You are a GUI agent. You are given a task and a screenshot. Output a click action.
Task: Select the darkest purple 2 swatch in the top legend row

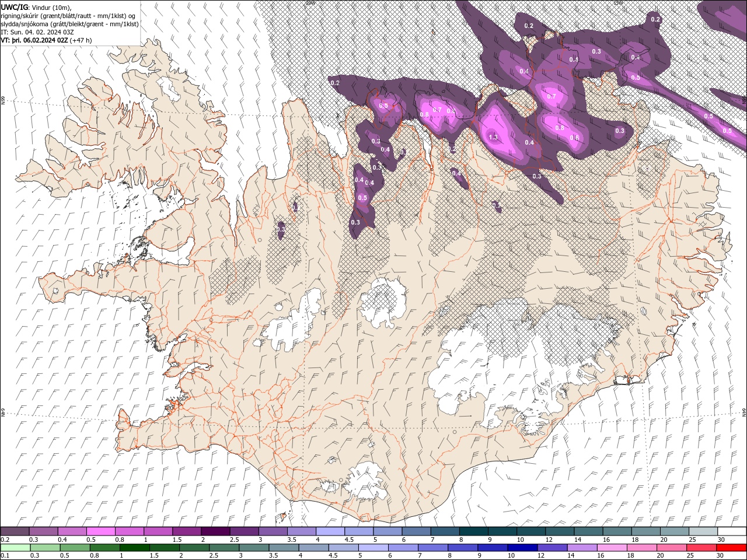coord(215,531)
